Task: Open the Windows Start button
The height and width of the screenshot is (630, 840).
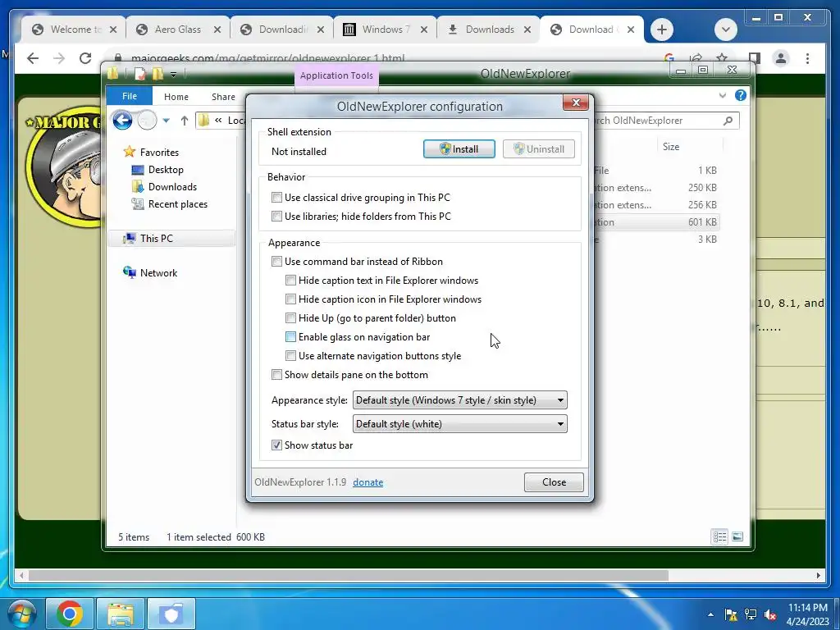Action: (21, 614)
